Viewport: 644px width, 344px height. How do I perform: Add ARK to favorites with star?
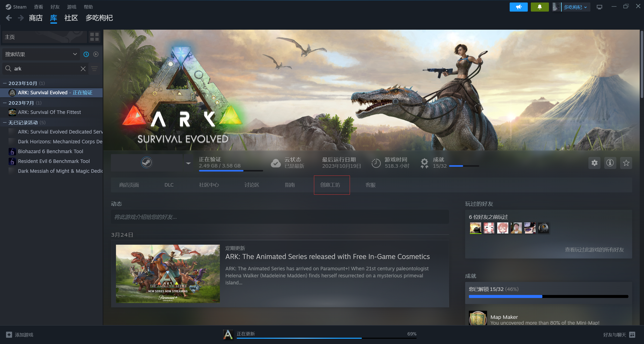pyautogui.click(x=626, y=163)
